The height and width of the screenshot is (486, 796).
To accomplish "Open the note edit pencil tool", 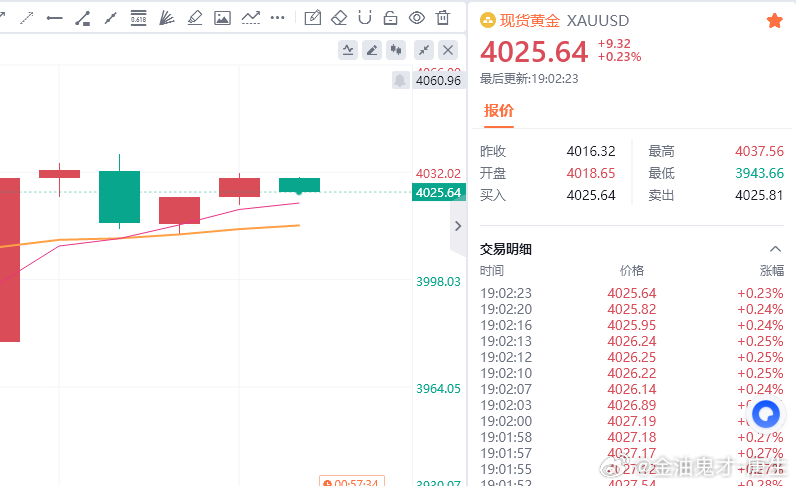I will 313,18.
